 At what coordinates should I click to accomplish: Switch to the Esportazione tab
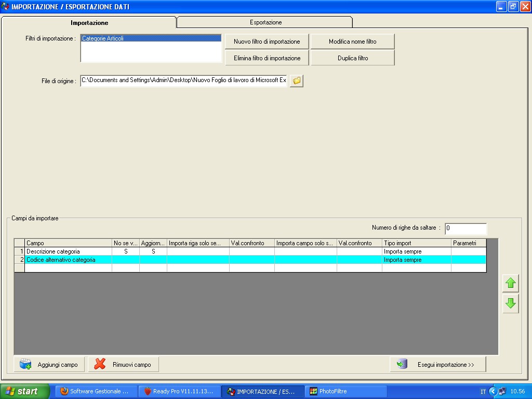[265, 22]
